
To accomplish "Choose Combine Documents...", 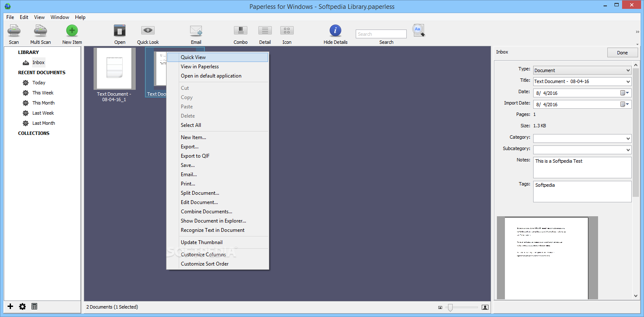I will [218, 212].
